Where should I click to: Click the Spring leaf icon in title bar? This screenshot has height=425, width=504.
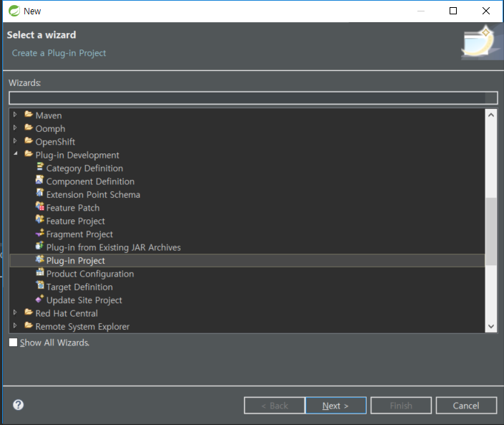(x=14, y=11)
